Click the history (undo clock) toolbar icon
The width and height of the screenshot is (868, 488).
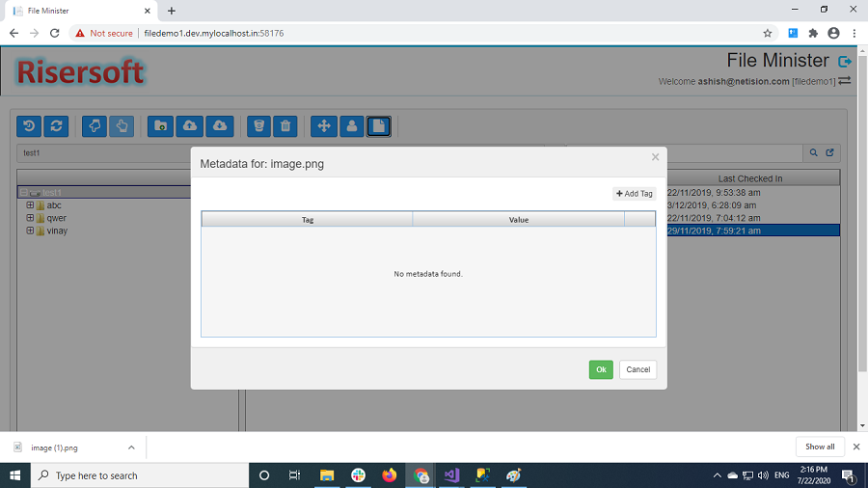click(x=29, y=126)
